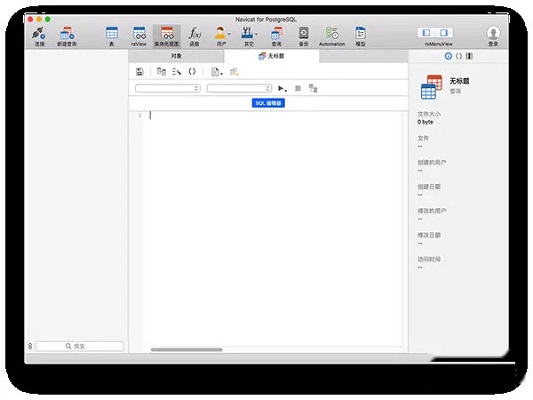Save the query with floppy disk icon
This screenshot has height=400, width=533.
tap(139, 72)
